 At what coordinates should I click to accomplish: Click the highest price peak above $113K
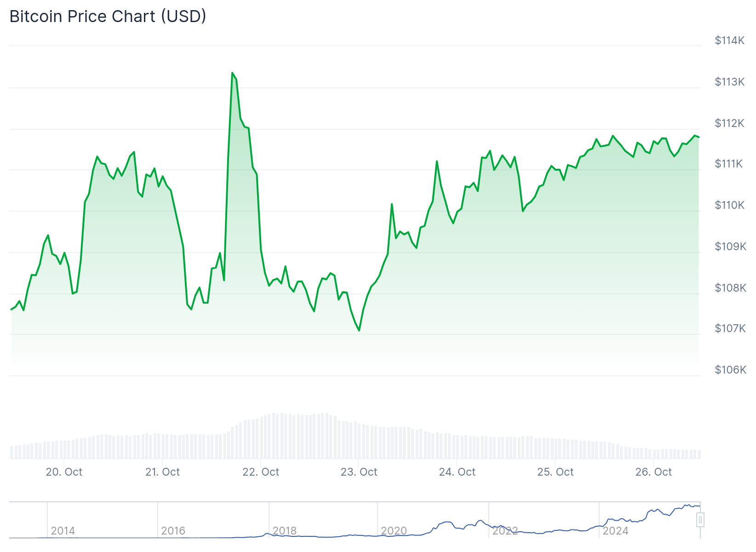click(x=232, y=73)
